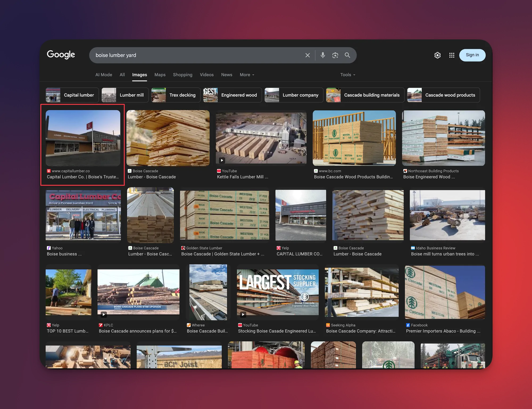Click the Google logo
The height and width of the screenshot is (409, 532).
[61, 55]
